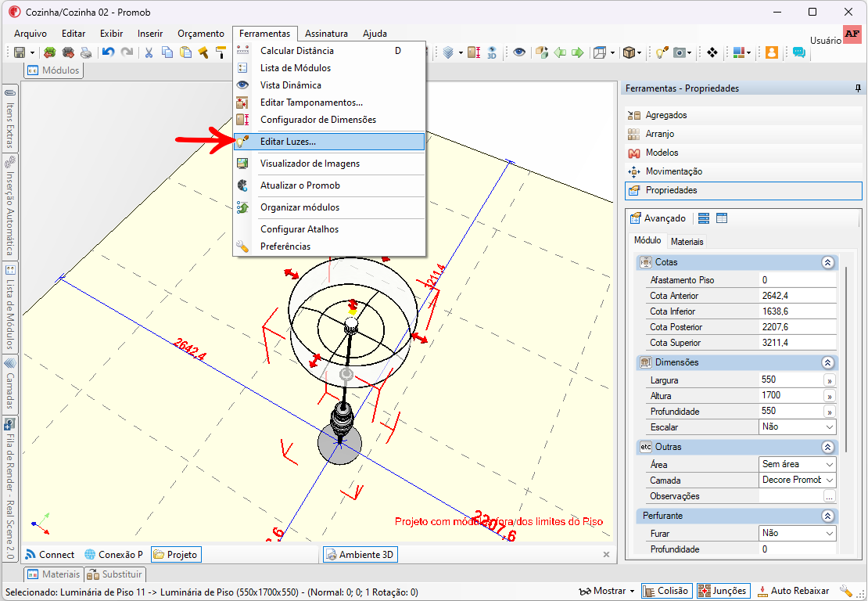Screen dimensions: 868x601
Task: Select the paint roller tool icon
Action: click(x=221, y=52)
